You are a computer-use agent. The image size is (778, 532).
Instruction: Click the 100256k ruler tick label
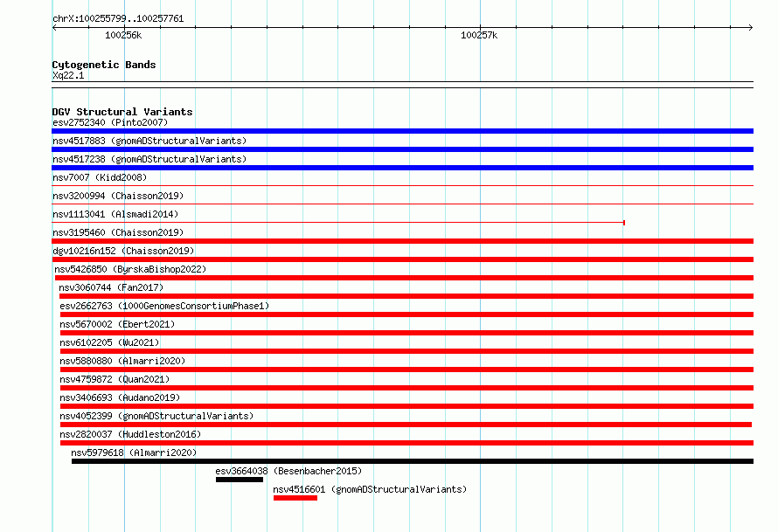pyautogui.click(x=123, y=35)
